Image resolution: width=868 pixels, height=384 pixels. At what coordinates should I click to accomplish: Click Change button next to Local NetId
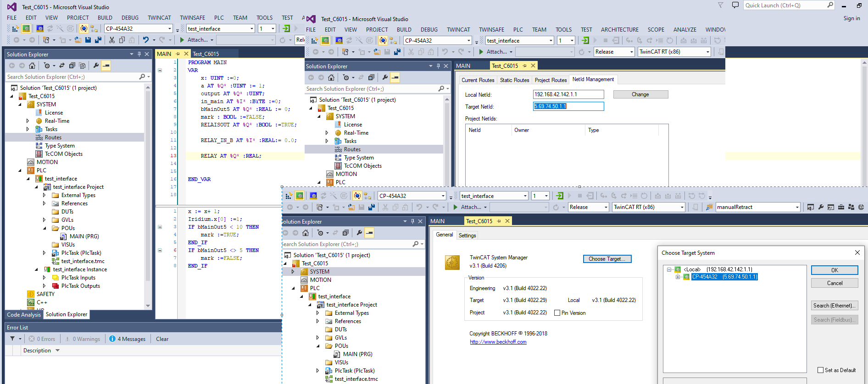[x=640, y=94]
